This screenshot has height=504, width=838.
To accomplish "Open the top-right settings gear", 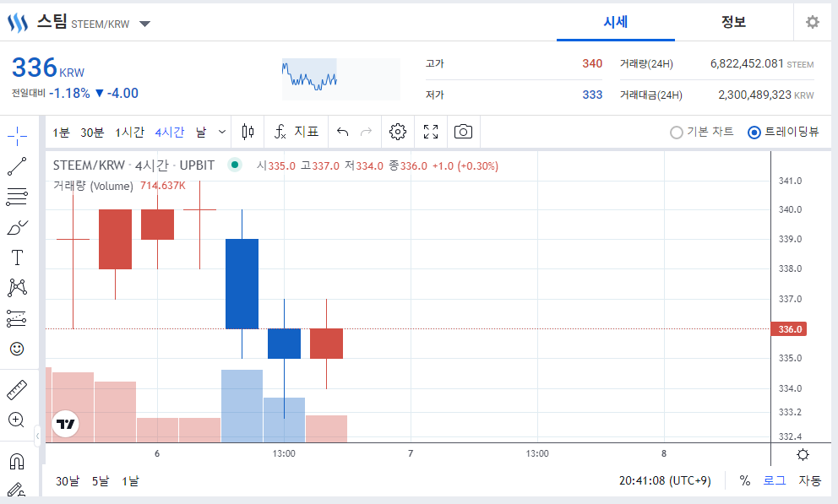I will [x=813, y=22].
